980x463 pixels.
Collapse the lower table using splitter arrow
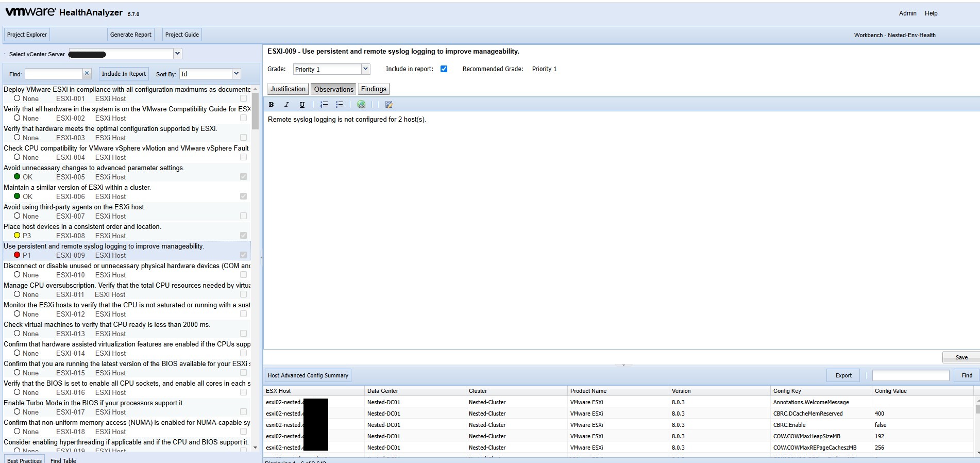(x=623, y=365)
